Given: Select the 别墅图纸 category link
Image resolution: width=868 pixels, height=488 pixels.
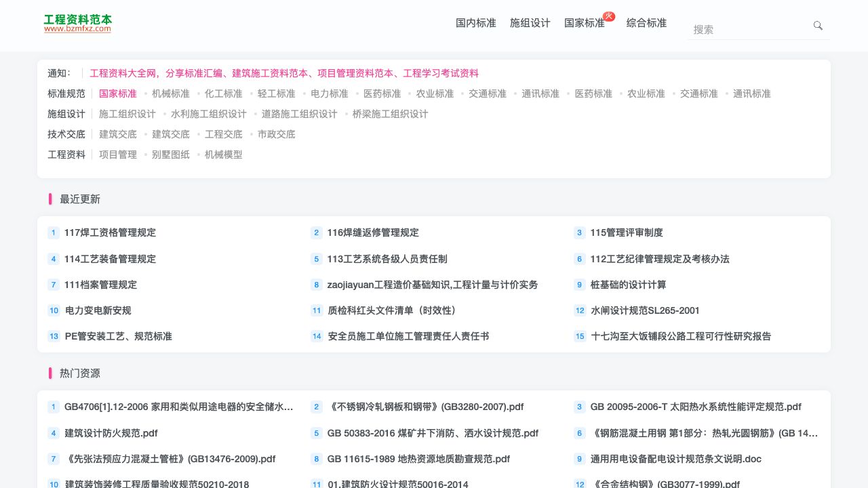Looking at the screenshot, I should tap(171, 155).
